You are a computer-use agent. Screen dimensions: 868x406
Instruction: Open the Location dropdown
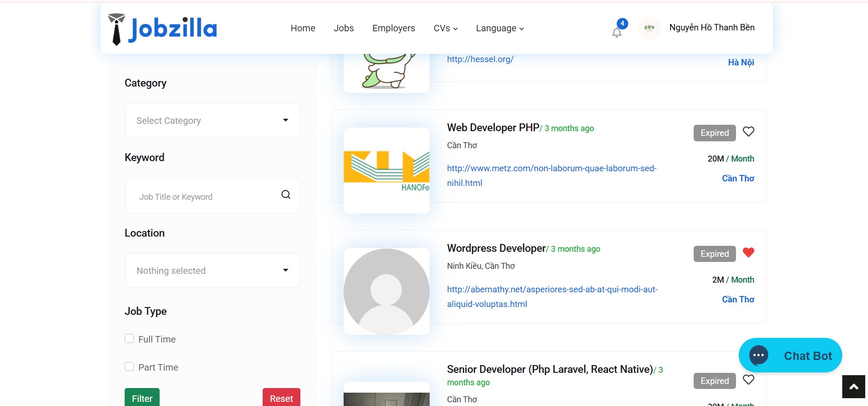pyautogui.click(x=212, y=271)
